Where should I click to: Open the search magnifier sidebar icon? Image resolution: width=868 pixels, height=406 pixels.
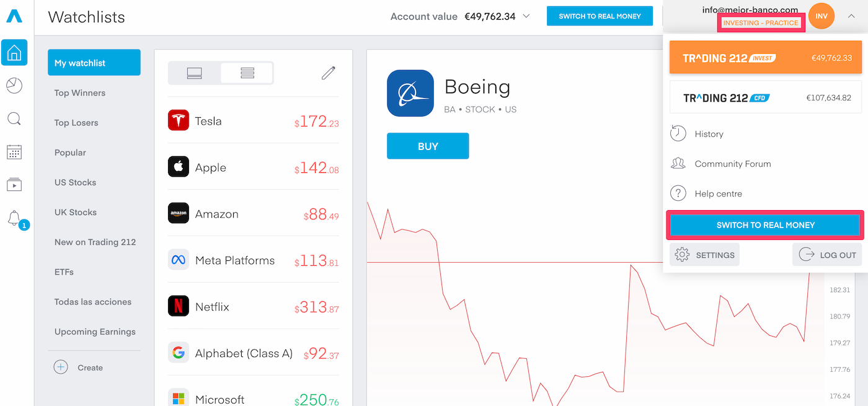14,118
